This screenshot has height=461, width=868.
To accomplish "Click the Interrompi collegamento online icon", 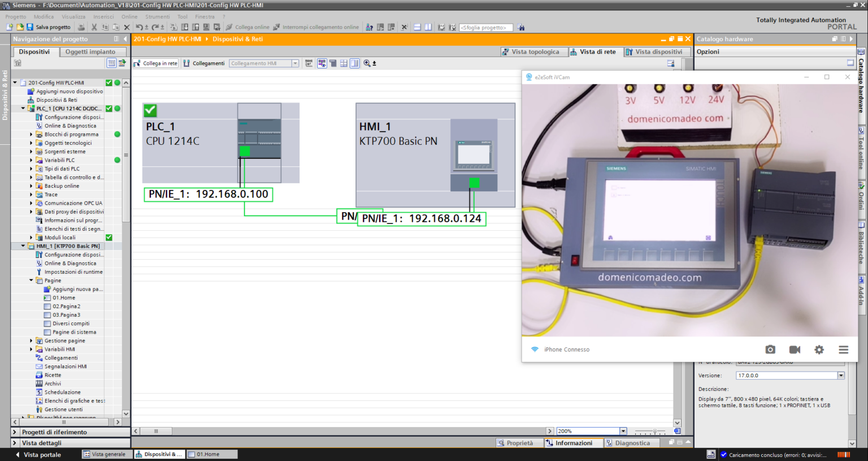I will tap(275, 27).
